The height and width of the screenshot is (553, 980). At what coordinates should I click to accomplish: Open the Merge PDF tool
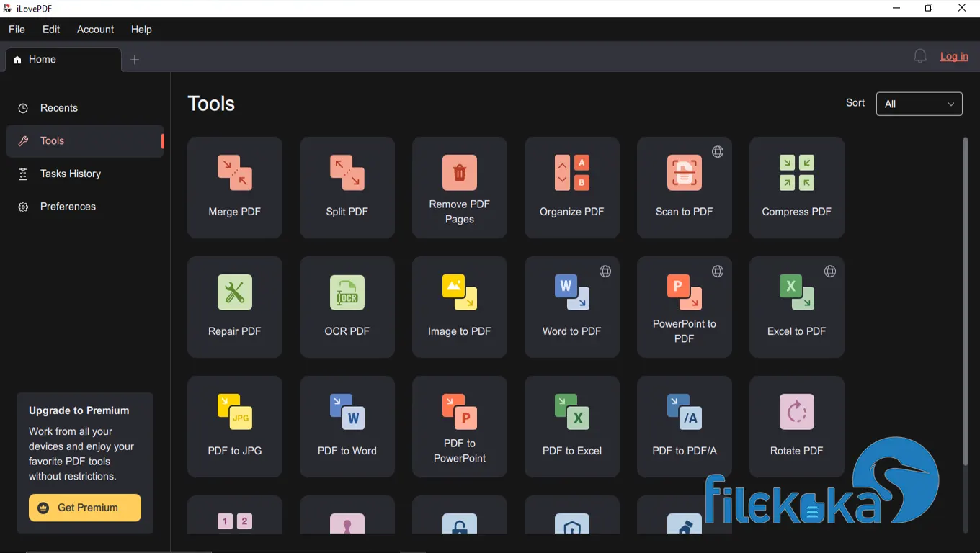tap(235, 187)
